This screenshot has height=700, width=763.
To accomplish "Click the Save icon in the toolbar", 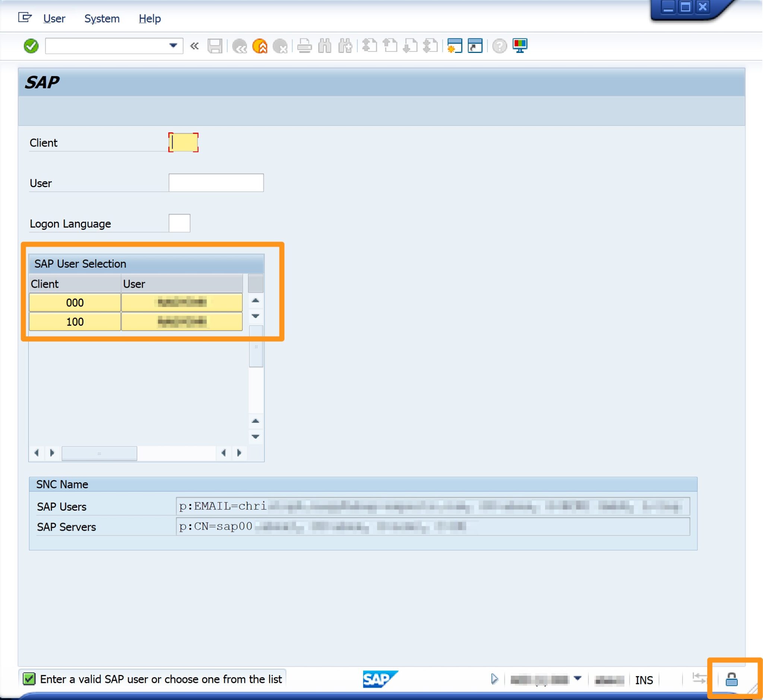I will (216, 46).
